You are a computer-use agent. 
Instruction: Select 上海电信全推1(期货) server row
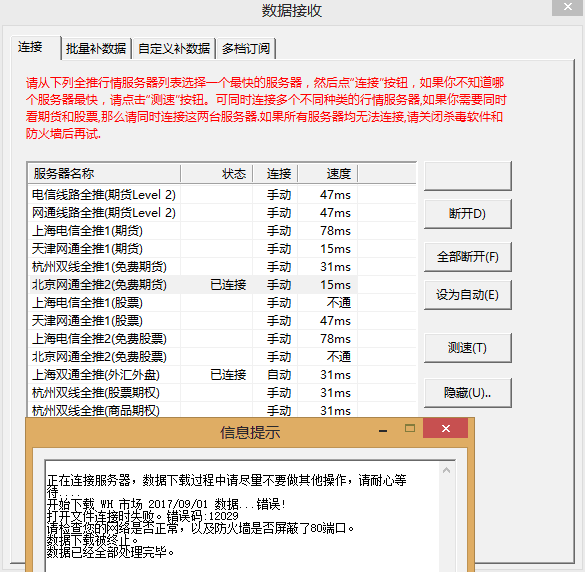[x=222, y=231]
